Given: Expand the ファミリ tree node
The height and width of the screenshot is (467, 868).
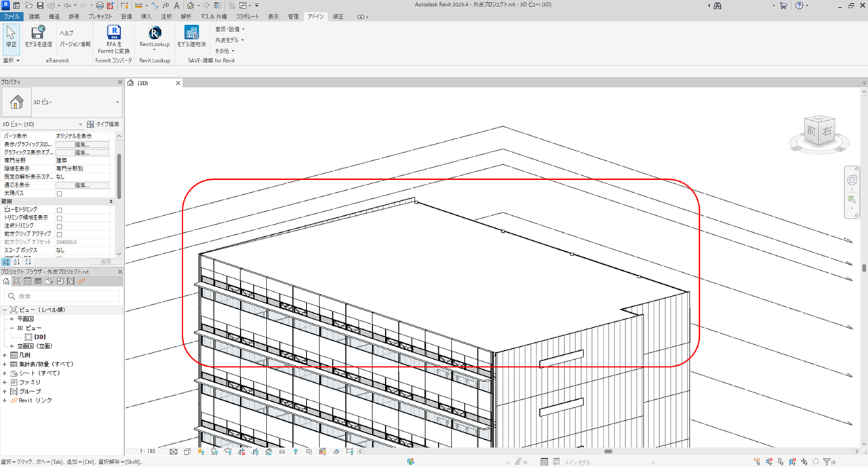Looking at the screenshot, I should tap(5, 382).
